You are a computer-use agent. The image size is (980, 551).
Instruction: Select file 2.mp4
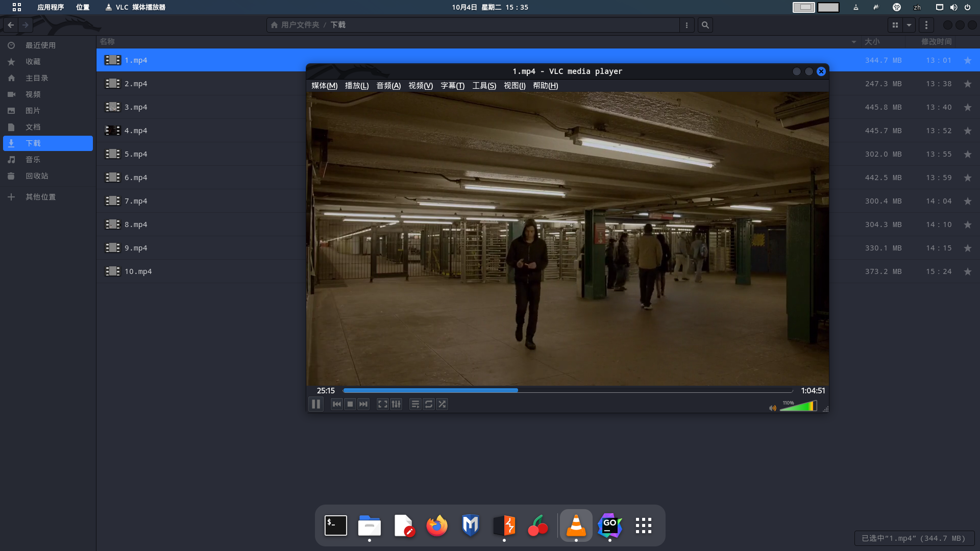tap(136, 84)
